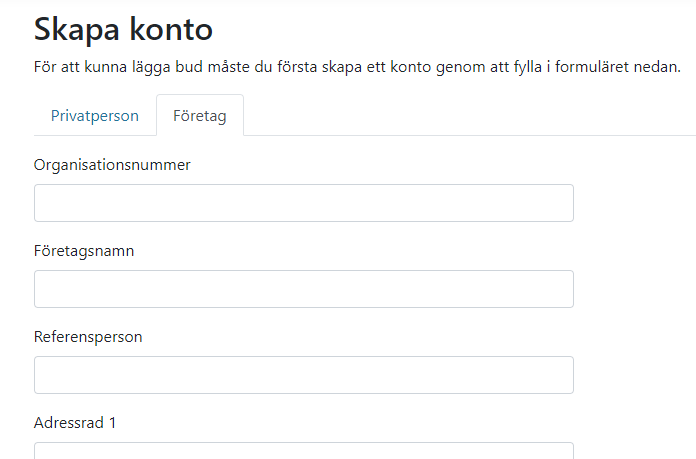Click the Skapa konto heading
Viewport: 696px width, 459px height.
(x=123, y=30)
